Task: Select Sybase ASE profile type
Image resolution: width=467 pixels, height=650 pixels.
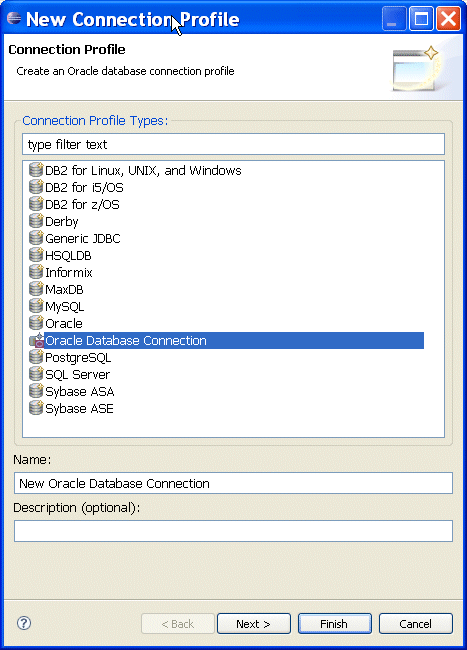Action: 79,408
